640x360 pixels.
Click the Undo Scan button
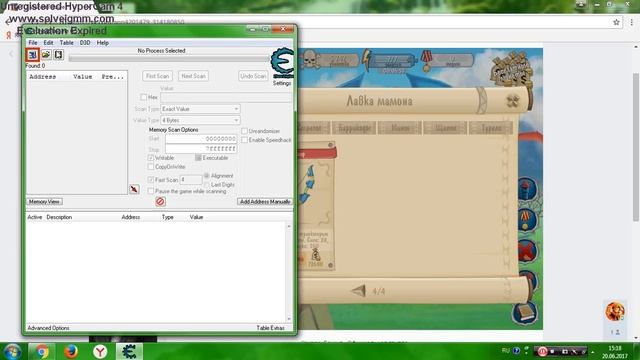pyautogui.click(x=253, y=76)
